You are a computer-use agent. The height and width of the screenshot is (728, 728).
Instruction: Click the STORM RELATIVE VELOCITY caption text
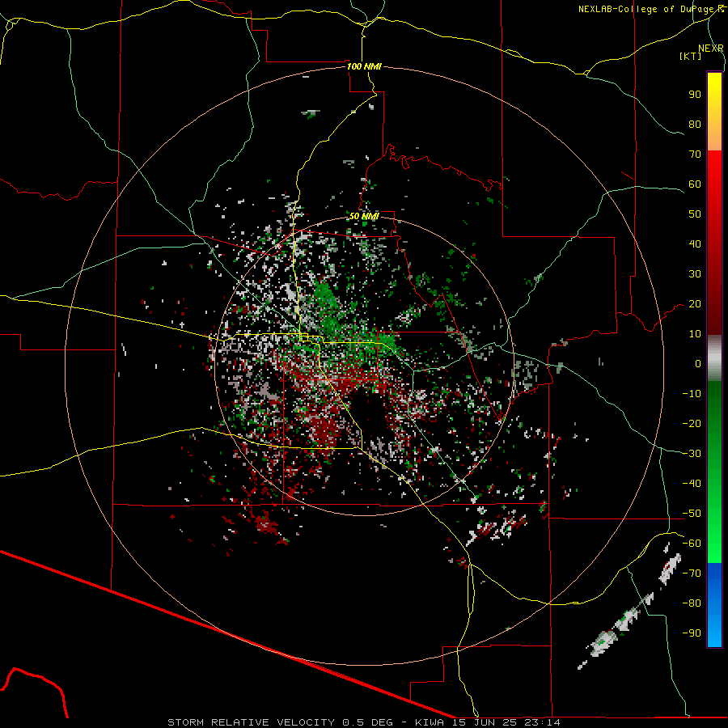(251, 722)
